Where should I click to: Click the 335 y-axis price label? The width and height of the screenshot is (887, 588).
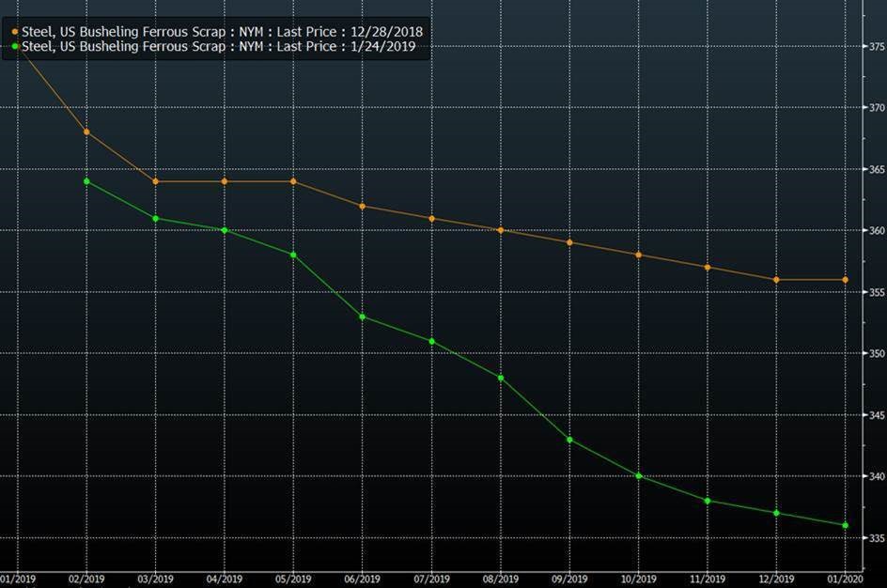pyautogui.click(x=876, y=538)
